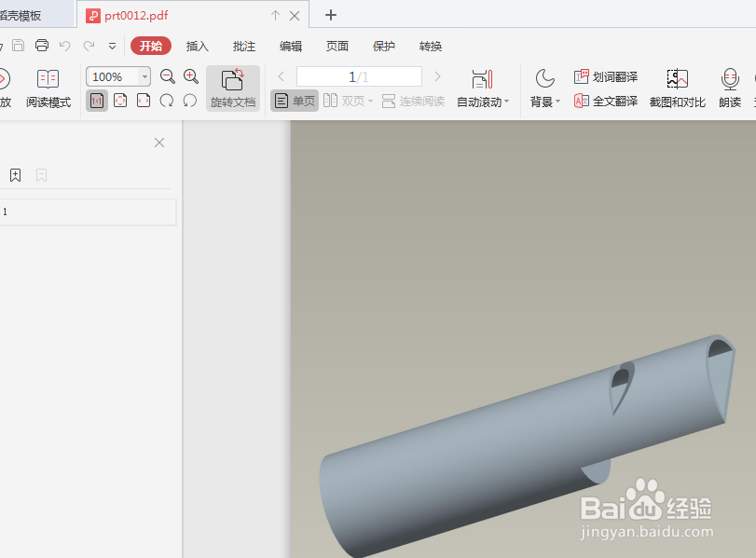
Task: Switch to the 稻壳模板 tab
Action: point(21,16)
